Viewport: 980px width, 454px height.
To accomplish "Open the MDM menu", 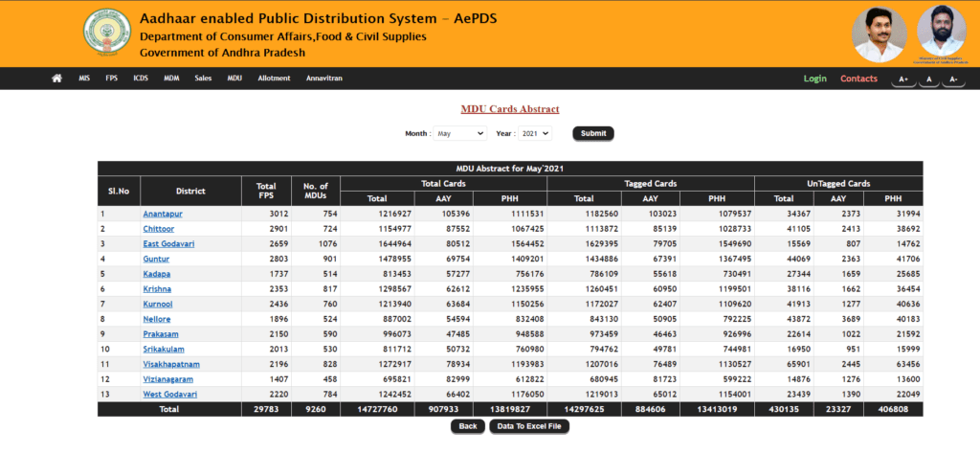I will [171, 79].
